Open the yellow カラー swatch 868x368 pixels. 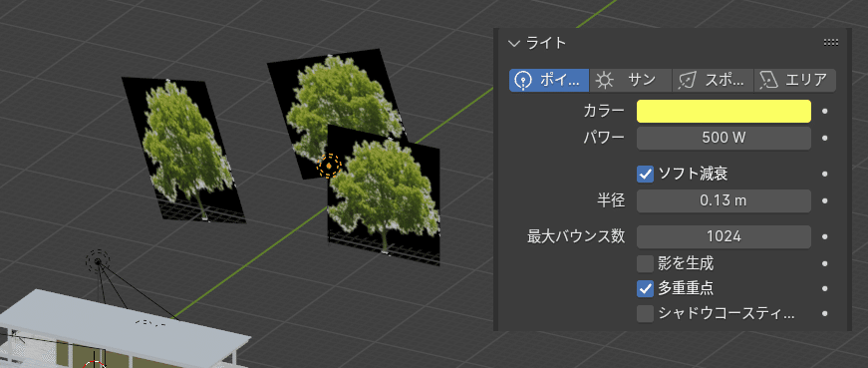tap(723, 112)
